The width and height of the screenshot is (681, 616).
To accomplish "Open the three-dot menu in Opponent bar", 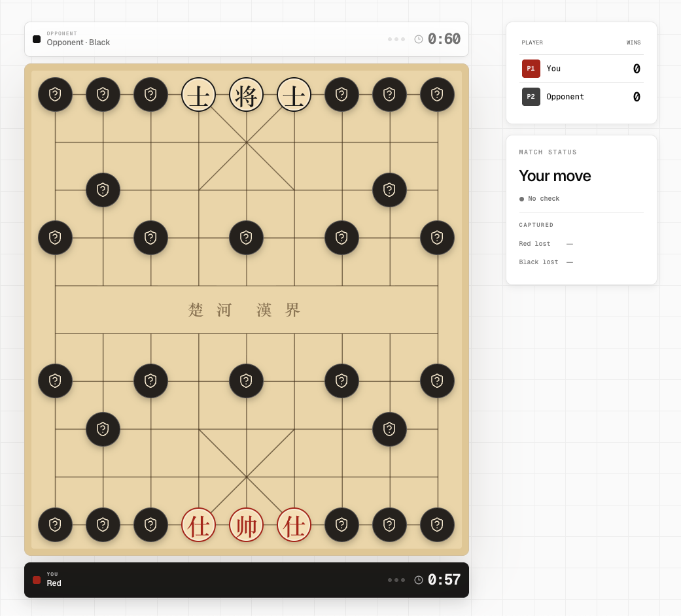I will tap(396, 39).
